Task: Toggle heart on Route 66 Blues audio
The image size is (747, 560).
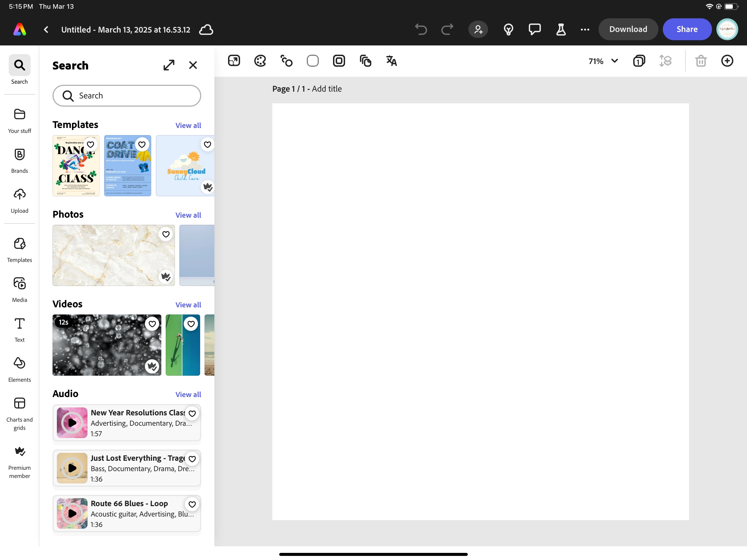Action: 192,504
